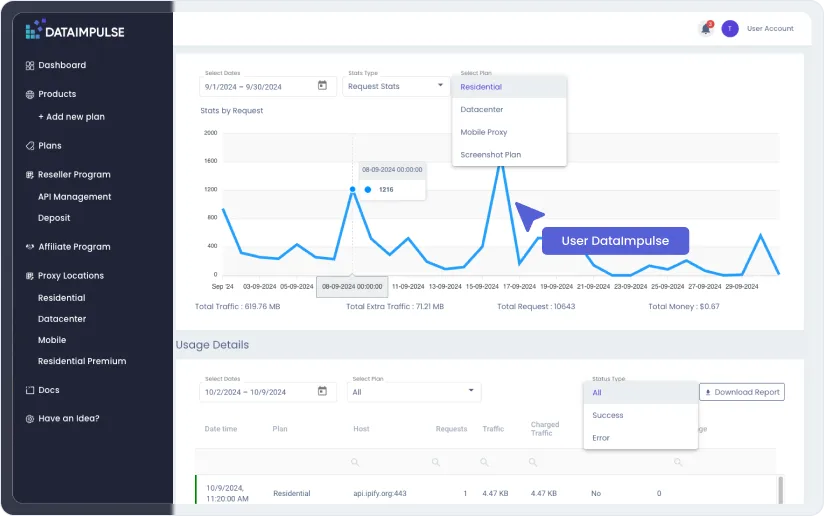Click search icon under Charged Traffic column
The width and height of the screenshot is (824, 516).
532,462
